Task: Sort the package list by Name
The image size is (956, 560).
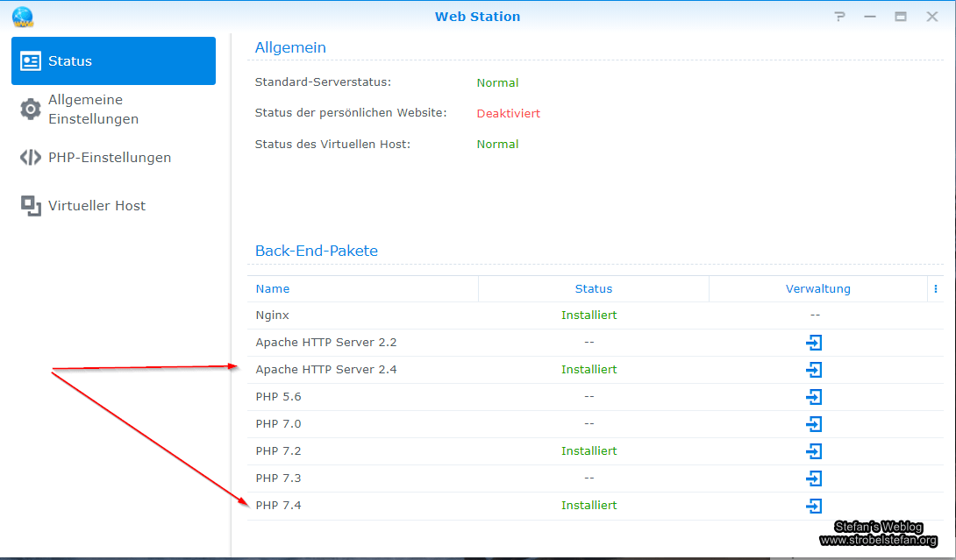Action: tap(272, 288)
